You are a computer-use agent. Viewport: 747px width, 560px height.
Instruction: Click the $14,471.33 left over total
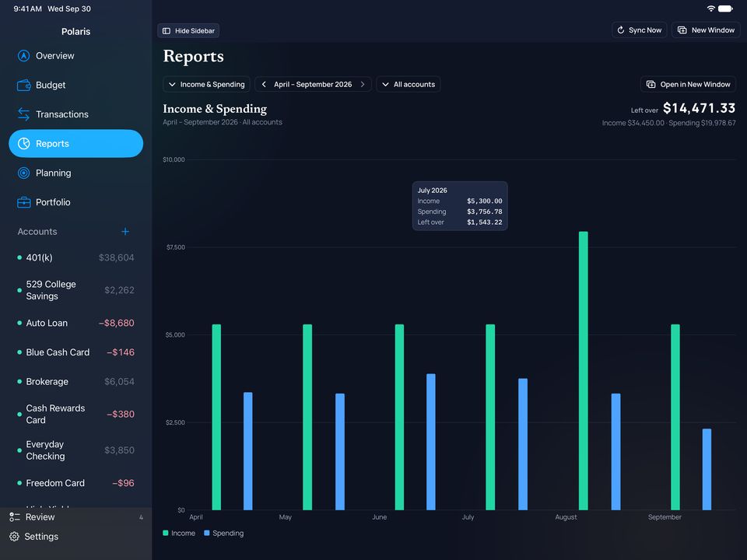(x=699, y=108)
